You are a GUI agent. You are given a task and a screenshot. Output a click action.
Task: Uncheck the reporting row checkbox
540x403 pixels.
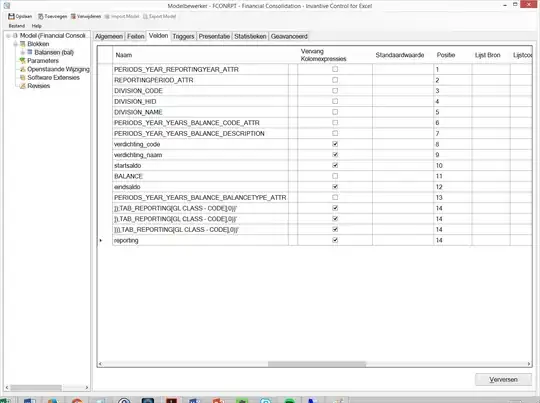335,240
